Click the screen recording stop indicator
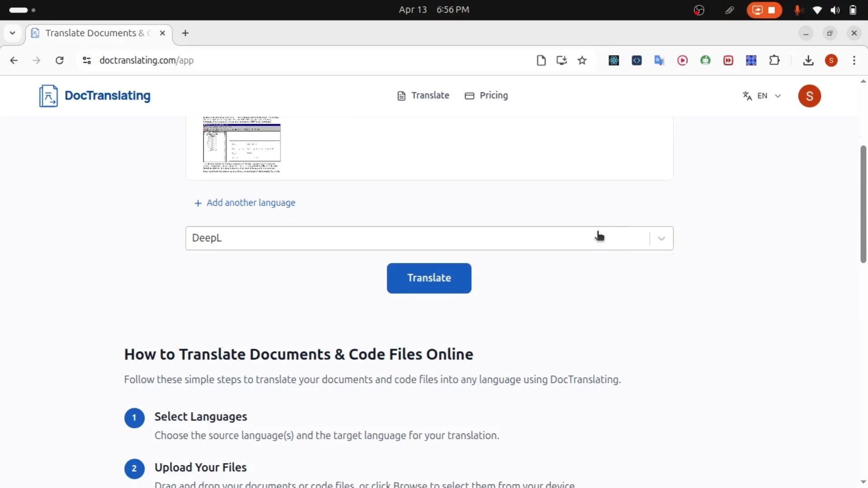 tap(764, 10)
